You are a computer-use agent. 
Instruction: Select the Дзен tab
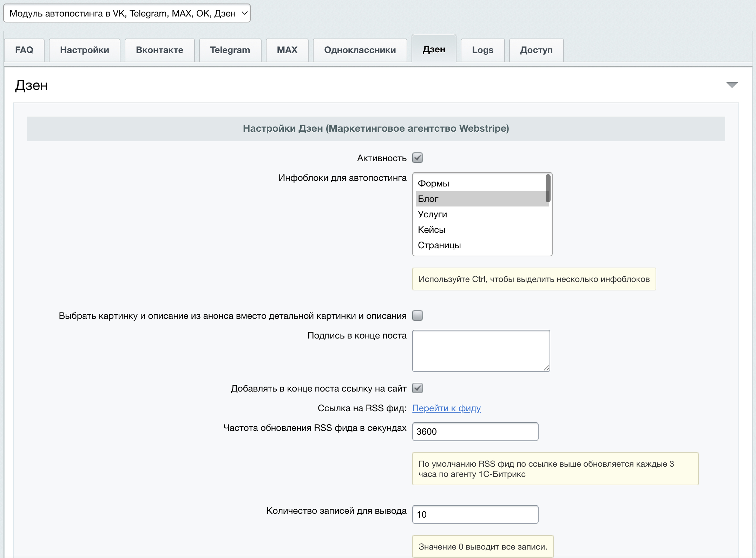pos(434,49)
